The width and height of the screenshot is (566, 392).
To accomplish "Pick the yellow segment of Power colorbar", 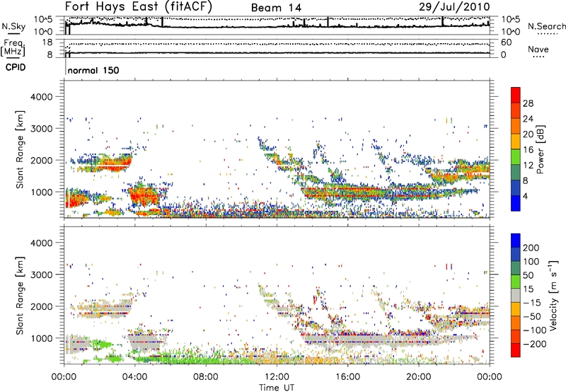I will point(516,142).
